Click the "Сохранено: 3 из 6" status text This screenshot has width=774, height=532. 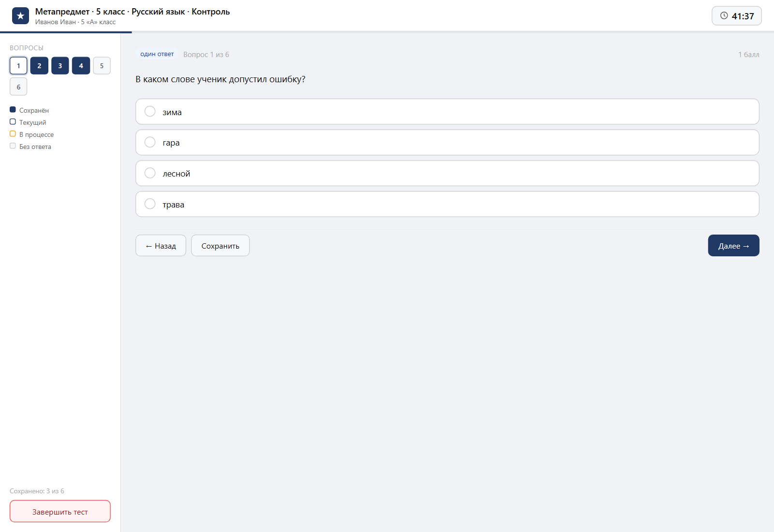[37, 491]
